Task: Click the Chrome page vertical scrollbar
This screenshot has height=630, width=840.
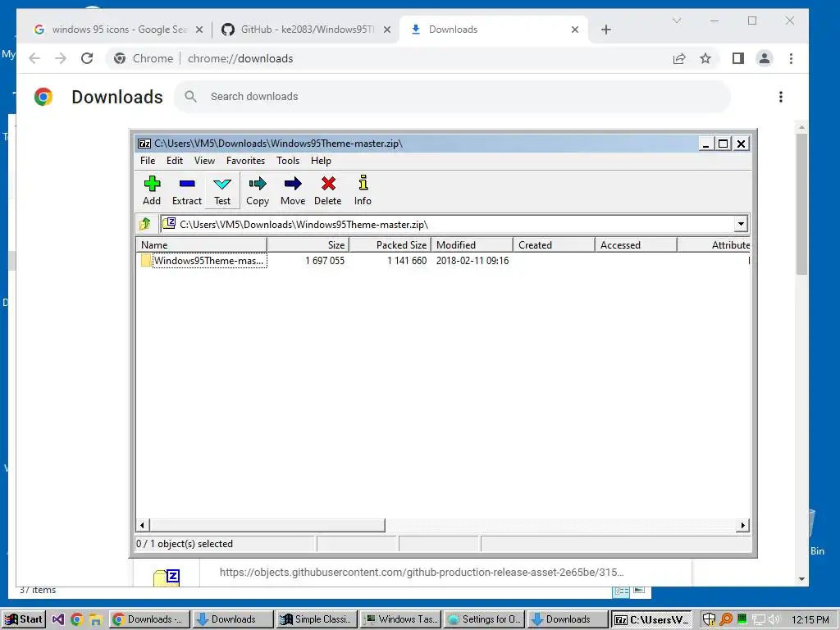Action: [801, 203]
